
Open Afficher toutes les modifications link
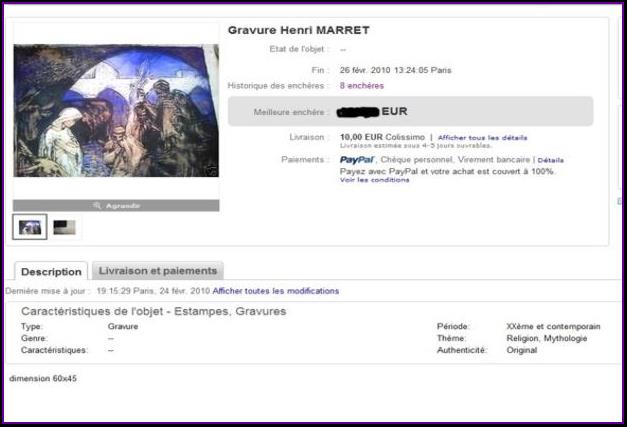(276, 291)
